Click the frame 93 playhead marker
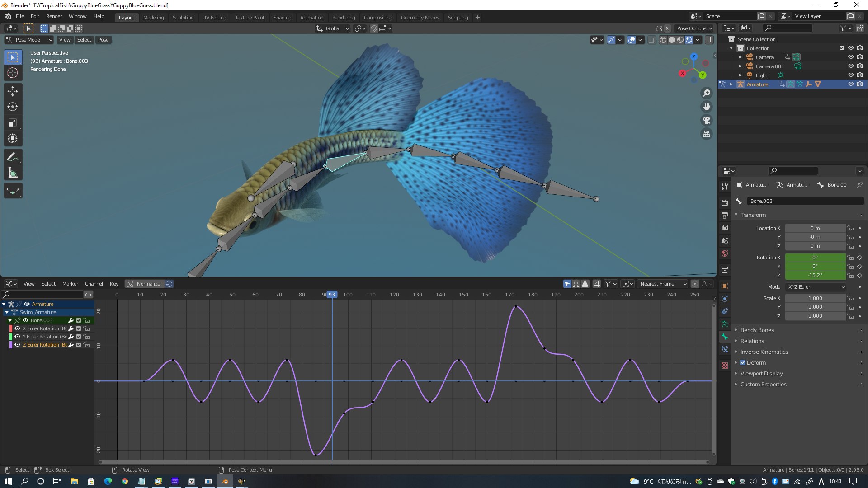The height and width of the screenshot is (488, 868). coord(331,295)
